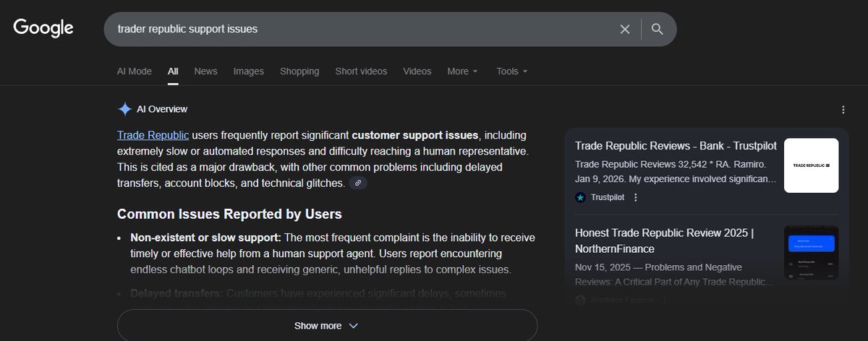Click Common Issues Reported by Users heading
The image size is (868, 341).
229,215
